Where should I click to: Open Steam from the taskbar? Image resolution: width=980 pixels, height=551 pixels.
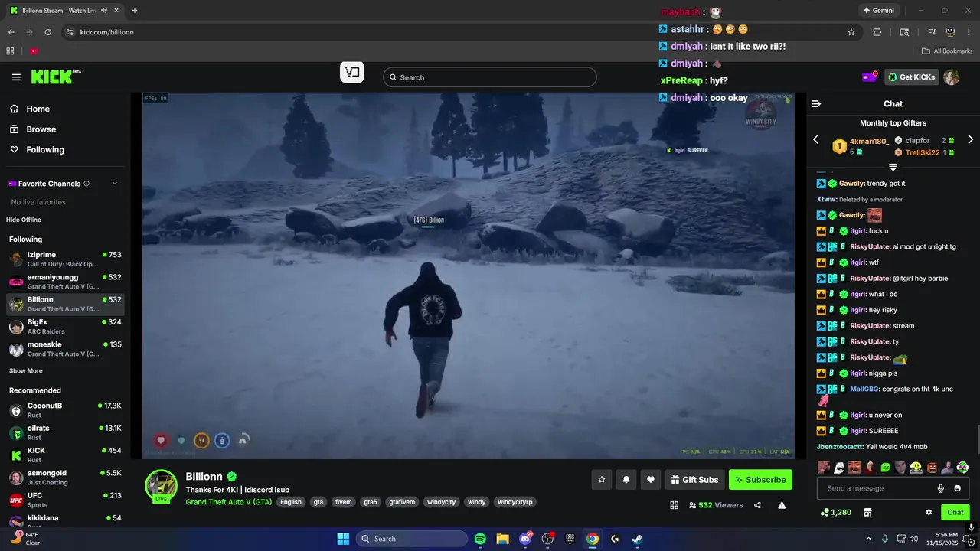pyautogui.click(x=637, y=539)
